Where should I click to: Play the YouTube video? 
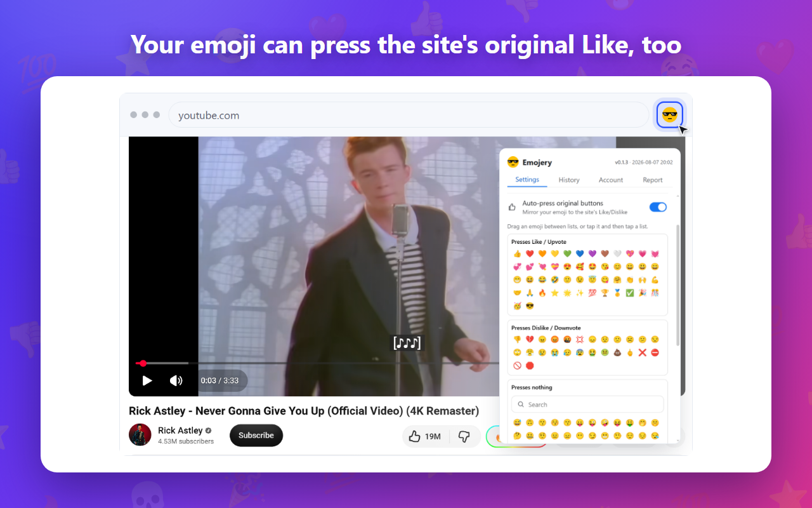[147, 380]
